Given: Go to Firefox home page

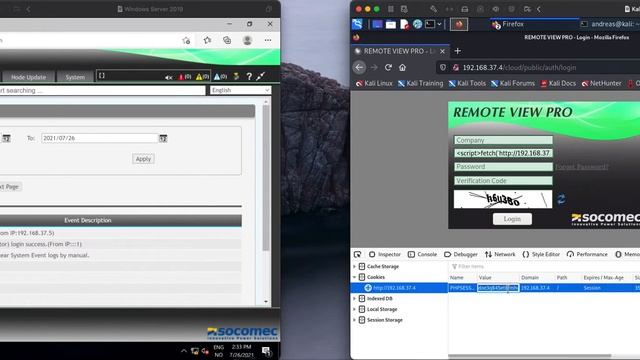Looking at the screenshot, I should pyautogui.click(x=402, y=67).
